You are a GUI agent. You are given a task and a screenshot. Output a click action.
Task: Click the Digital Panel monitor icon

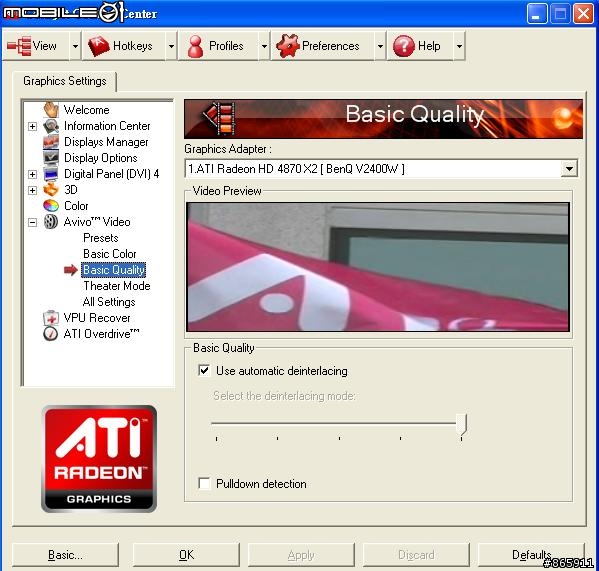(51, 174)
